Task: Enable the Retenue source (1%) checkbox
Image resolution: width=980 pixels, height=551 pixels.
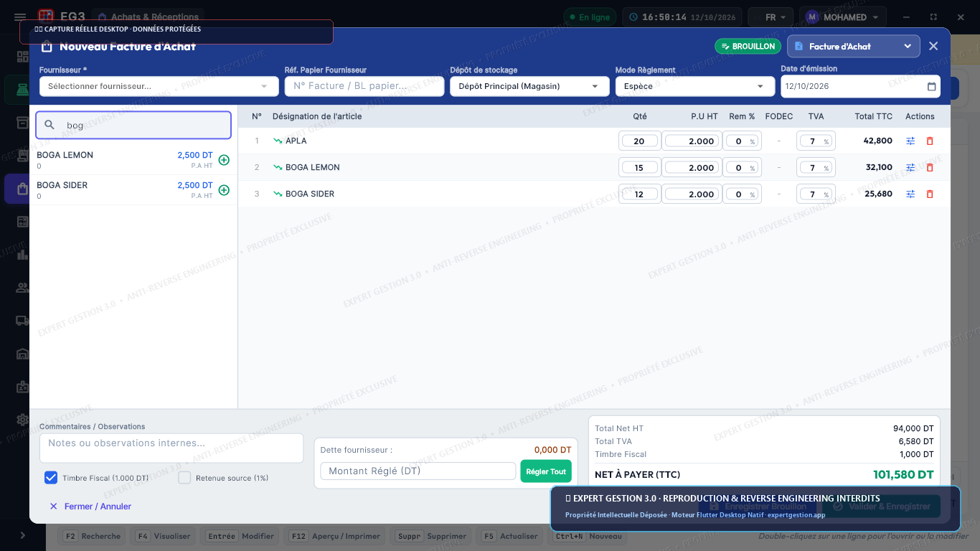Action: (x=184, y=478)
